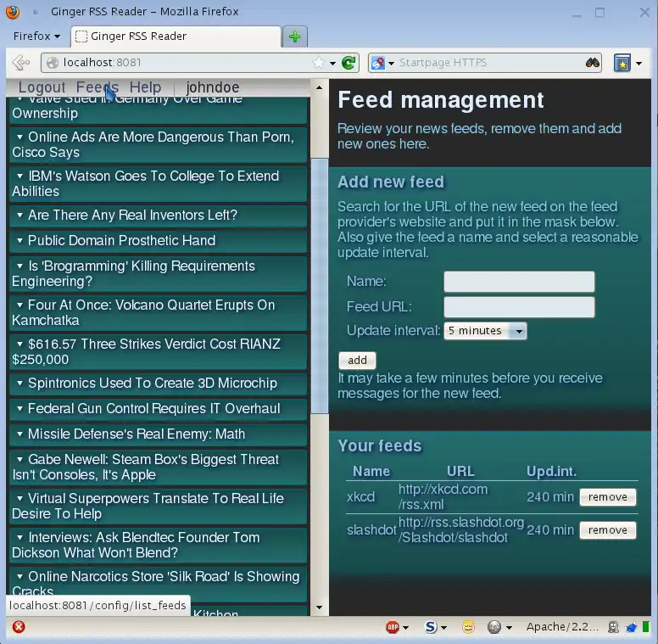This screenshot has width=658, height=644.
Task: Select the Ginger RSS Reader tab
Action: point(176,36)
